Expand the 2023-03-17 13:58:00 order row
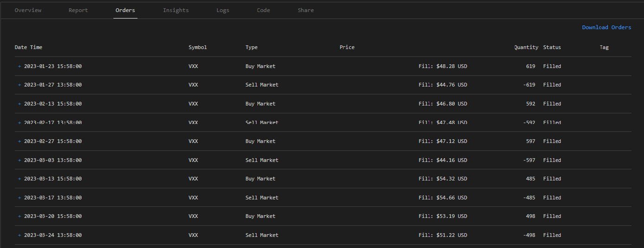 19,198
